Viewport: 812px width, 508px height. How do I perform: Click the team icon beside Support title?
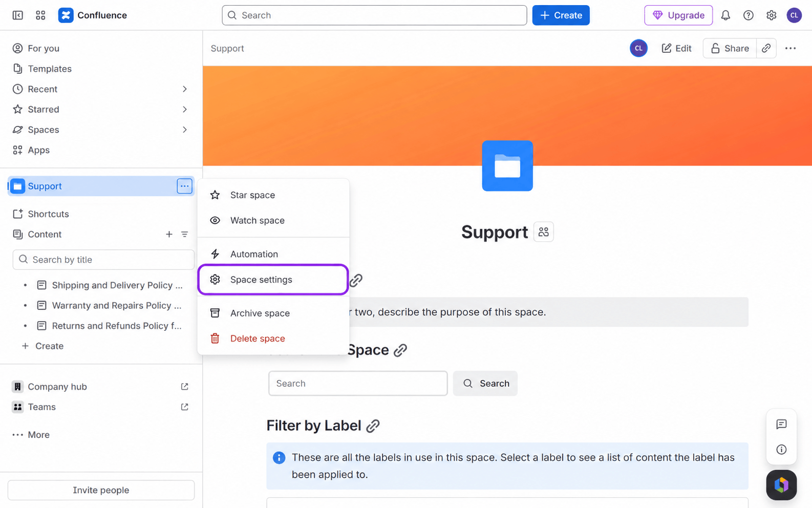coord(543,232)
